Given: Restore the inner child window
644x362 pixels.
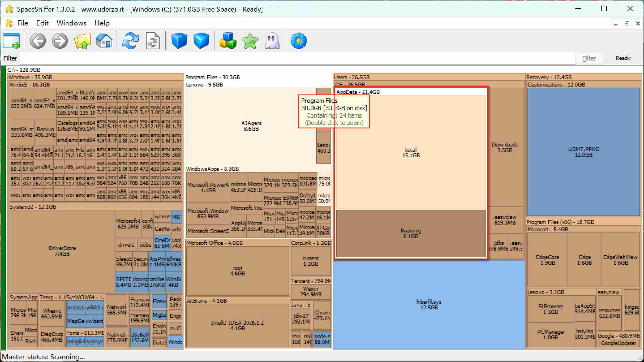Looking at the screenshot, I should pyautogui.click(x=627, y=23).
